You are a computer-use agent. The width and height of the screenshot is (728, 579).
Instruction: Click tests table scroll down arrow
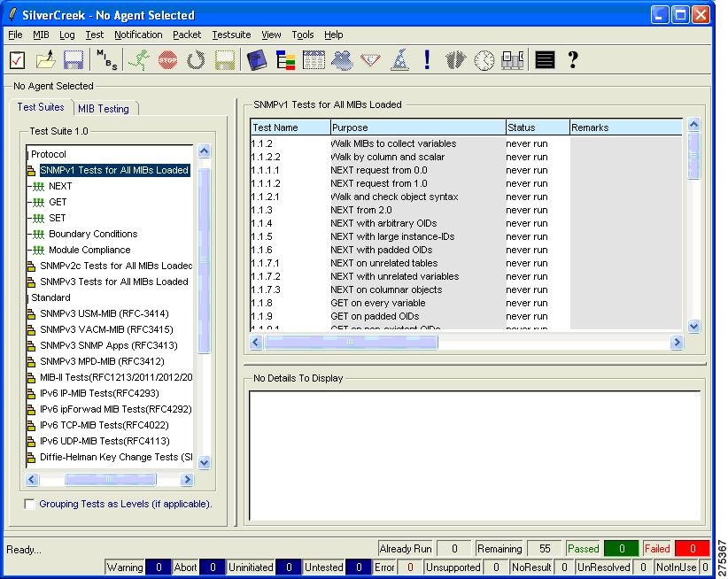point(693,327)
